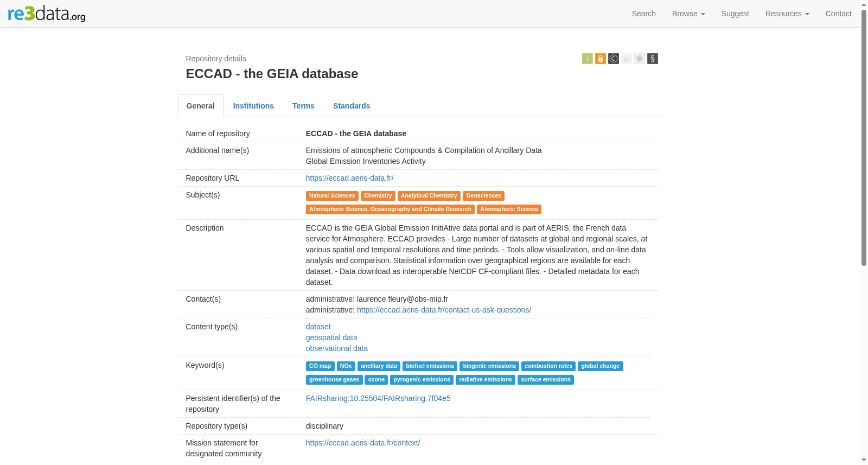The width and height of the screenshot is (868, 465).
Task: Open the FAIRsharing persistent identifier link
Action: [x=378, y=398]
